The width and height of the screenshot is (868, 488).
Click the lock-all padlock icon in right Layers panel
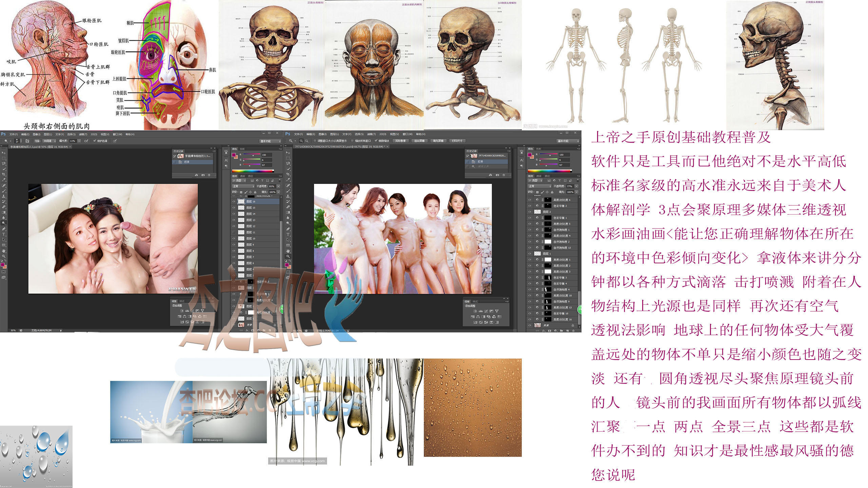[552, 192]
